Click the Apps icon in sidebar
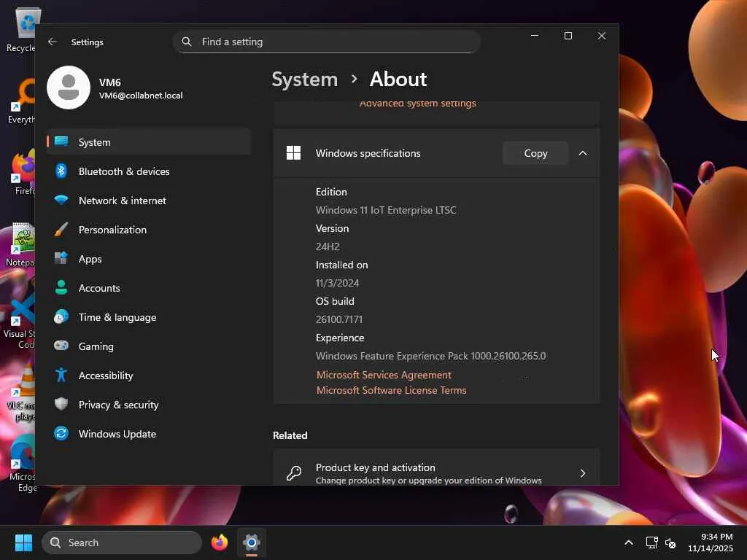Viewport: 747px width, 560px height. [61, 259]
